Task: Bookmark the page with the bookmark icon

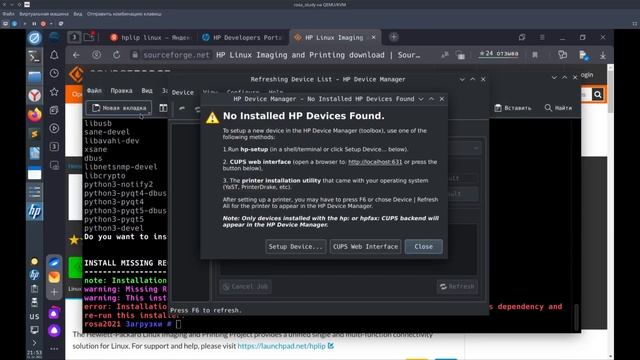Action: coord(535,55)
